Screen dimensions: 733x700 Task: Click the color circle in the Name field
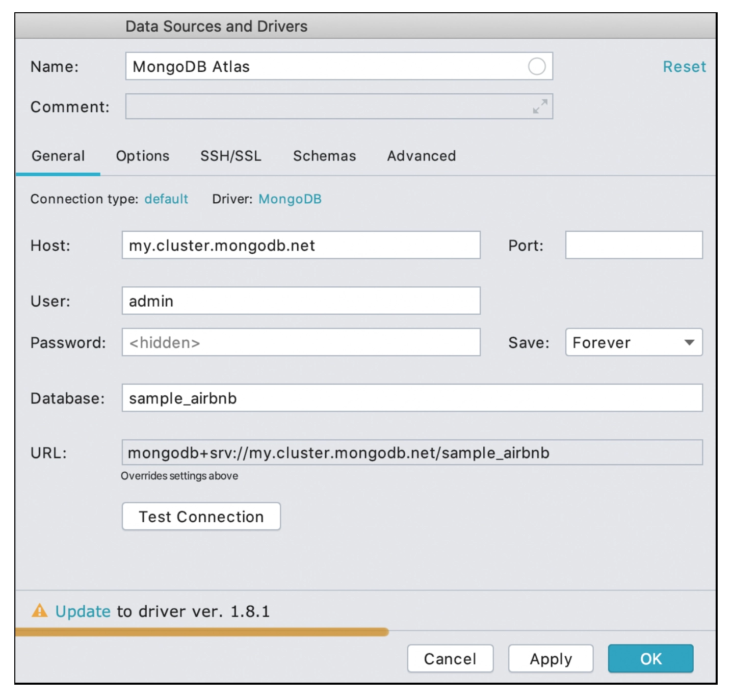[537, 66]
